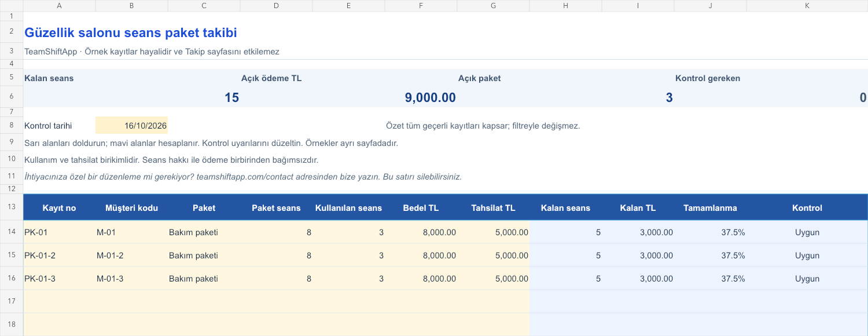Click the "Kullanılan seans" table header
The height and width of the screenshot is (336, 868).
[348, 208]
